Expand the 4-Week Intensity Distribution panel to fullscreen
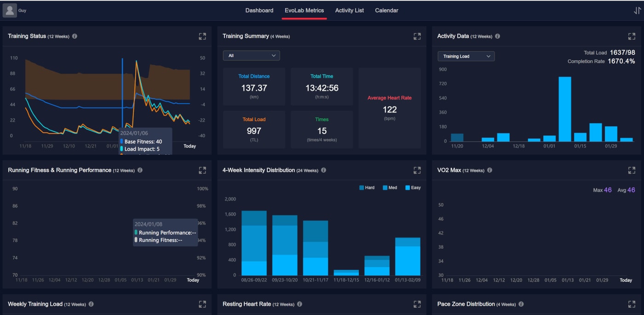The height and width of the screenshot is (315, 644). pyautogui.click(x=417, y=170)
